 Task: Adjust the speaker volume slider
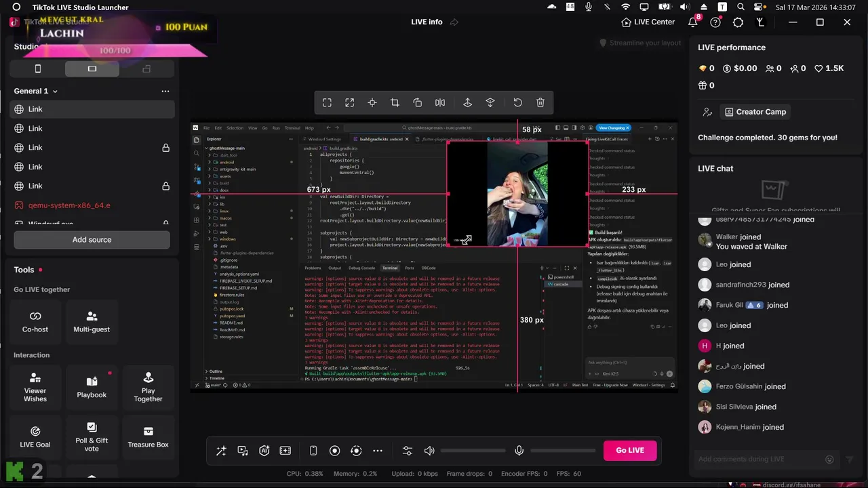(x=473, y=451)
